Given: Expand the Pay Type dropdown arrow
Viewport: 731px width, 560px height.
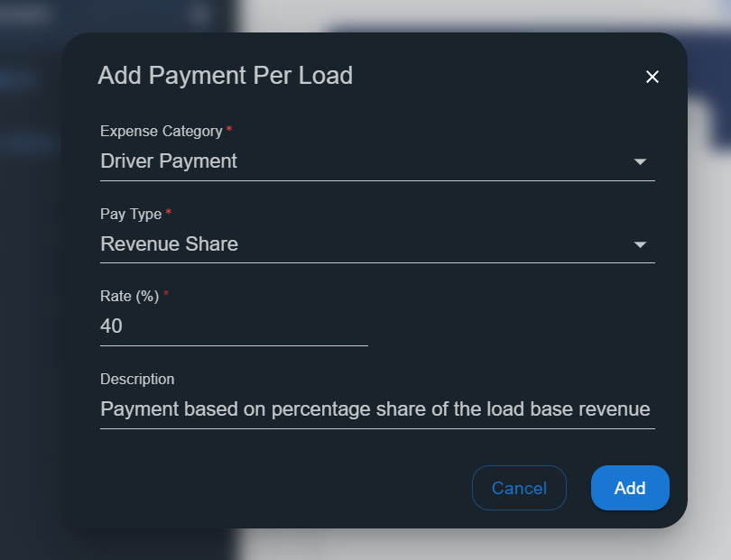Looking at the screenshot, I should [640, 244].
